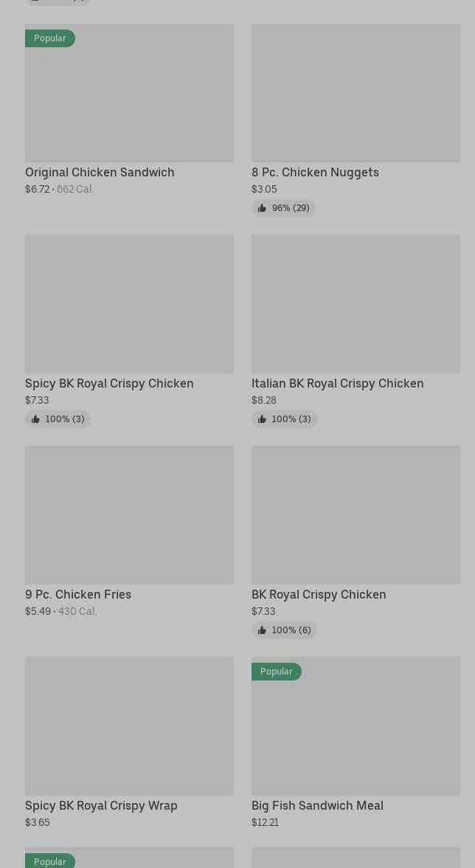Click the Popular badge on Original Chicken Sandwich
475x868 pixels.
click(49, 38)
